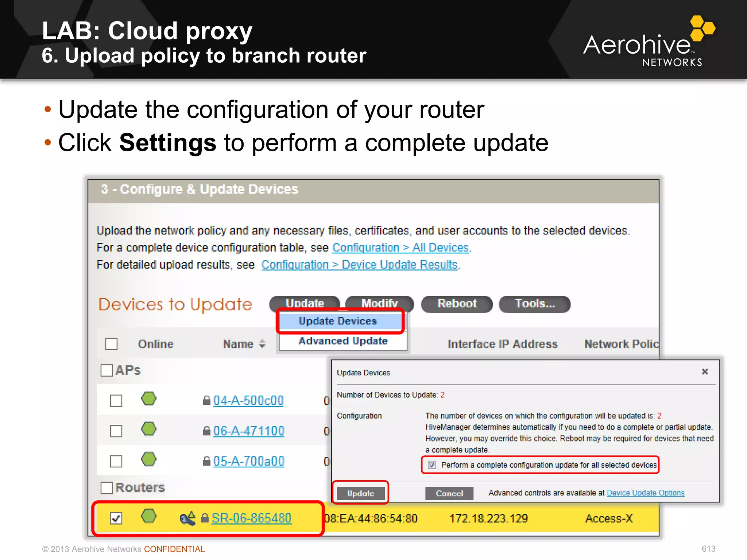This screenshot has width=747, height=560.
Task: Toggle the select-all checkbox in table header
Action: pos(111,344)
